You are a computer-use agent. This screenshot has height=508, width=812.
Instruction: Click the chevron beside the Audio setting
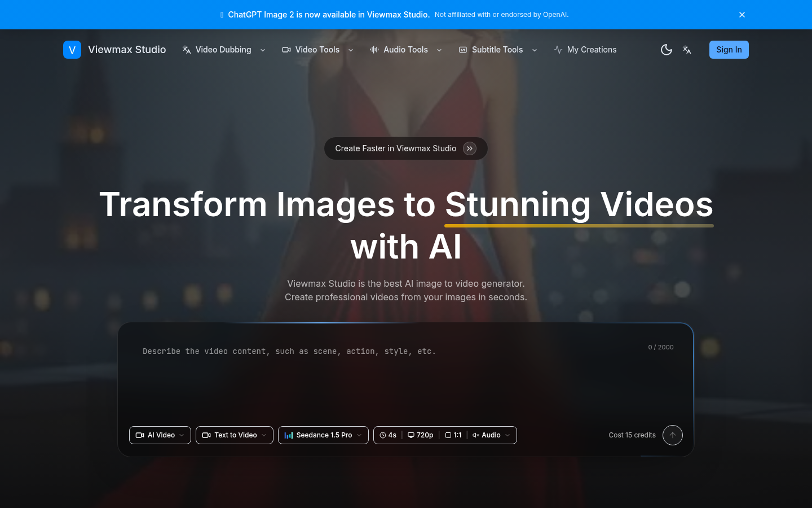click(x=507, y=435)
